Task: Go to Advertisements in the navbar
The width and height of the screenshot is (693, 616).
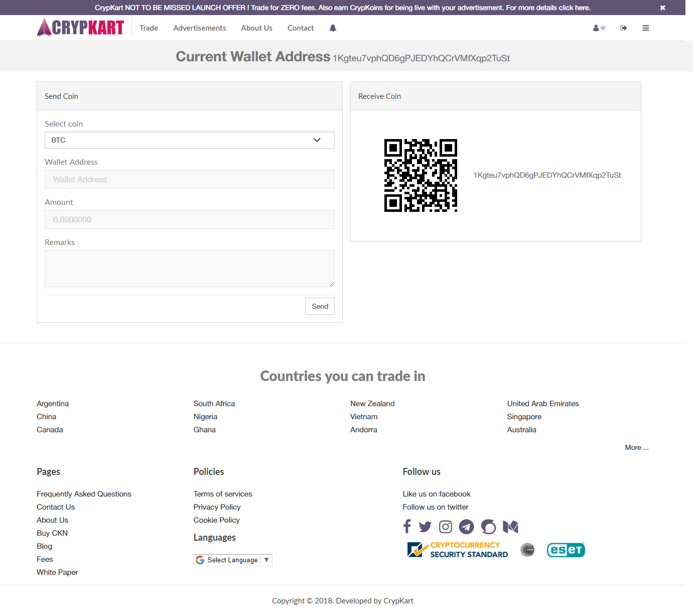Action: pos(199,28)
